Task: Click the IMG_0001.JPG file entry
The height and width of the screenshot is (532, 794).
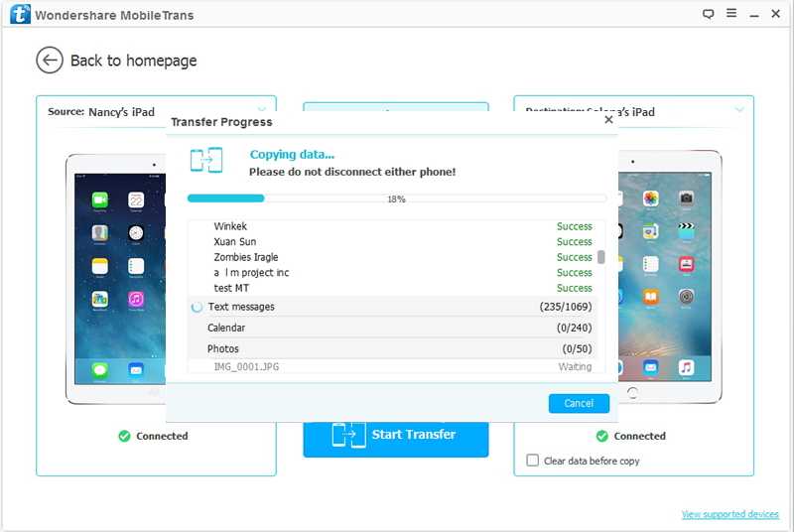Action: 246,366
